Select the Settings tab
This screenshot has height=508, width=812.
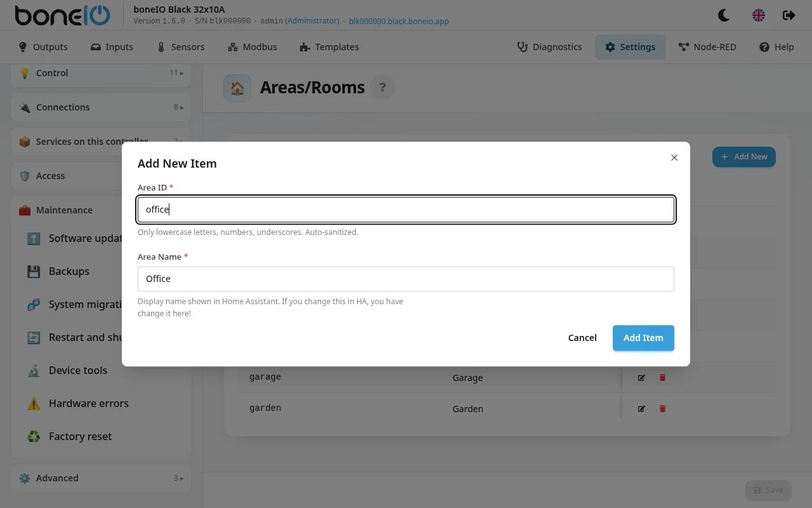tap(630, 47)
